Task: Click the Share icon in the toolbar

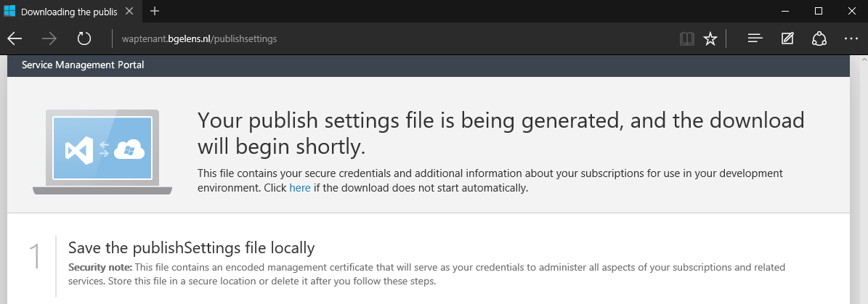Action: 819,38
